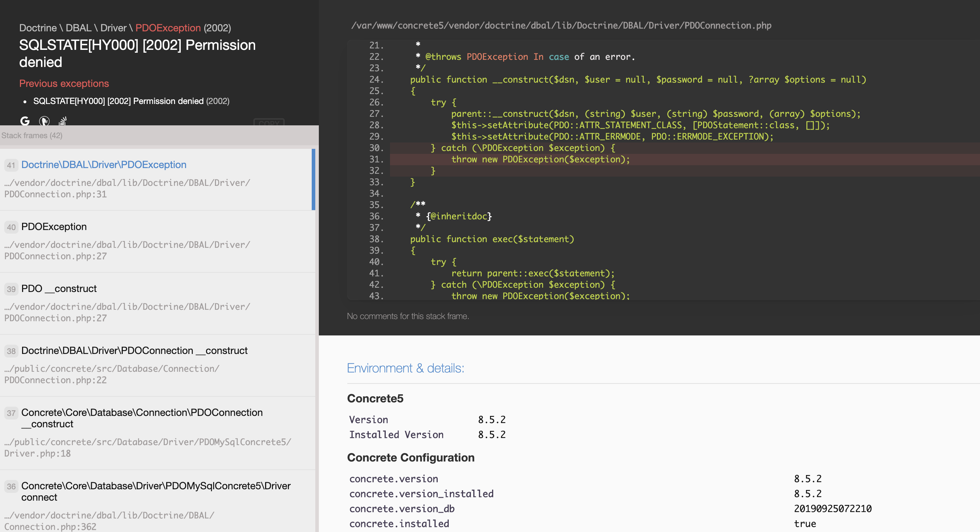
Task: Click the red PDOException class name in title
Action: (x=168, y=28)
